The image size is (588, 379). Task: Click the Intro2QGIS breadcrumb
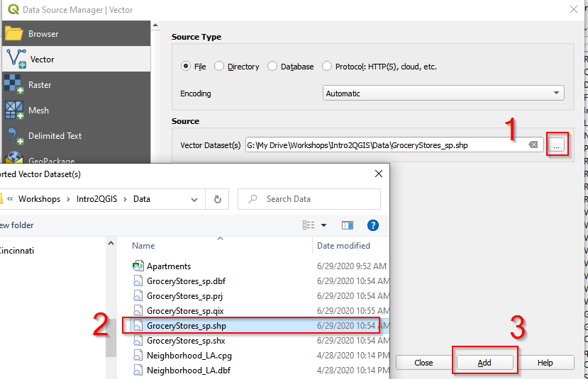coord(96,199)
